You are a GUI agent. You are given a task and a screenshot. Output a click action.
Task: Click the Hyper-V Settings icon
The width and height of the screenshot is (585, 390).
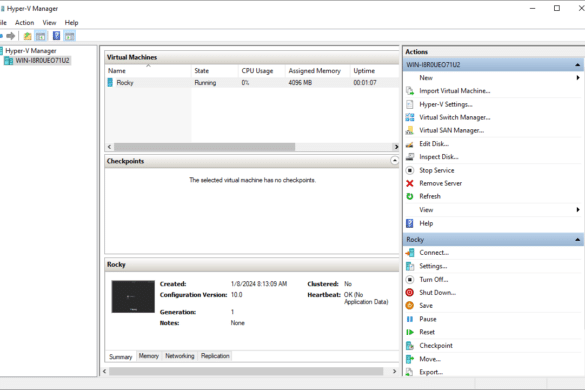pyautogui.click(x=410, y=104)
